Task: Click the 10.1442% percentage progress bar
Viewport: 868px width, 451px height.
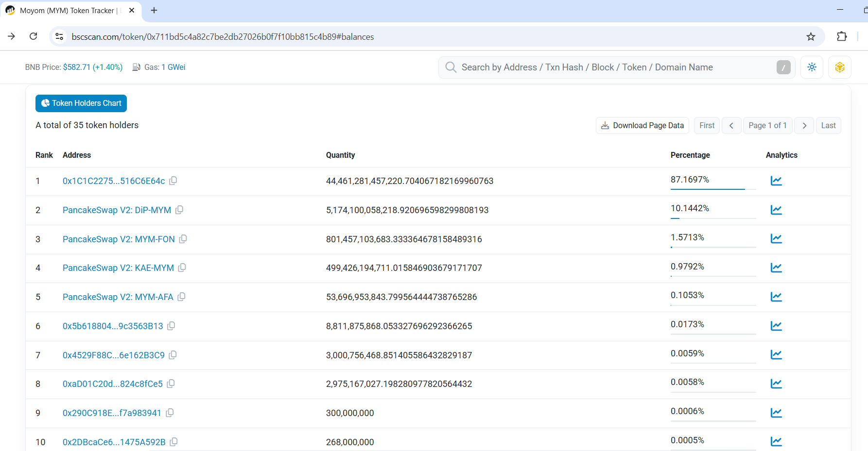Action: tap(713, 218)
